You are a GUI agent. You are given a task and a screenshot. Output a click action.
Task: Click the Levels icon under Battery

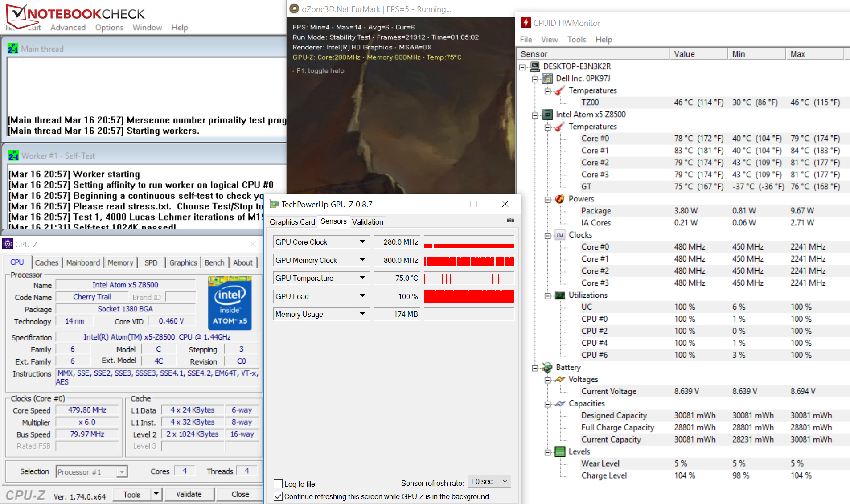(560, 451)
